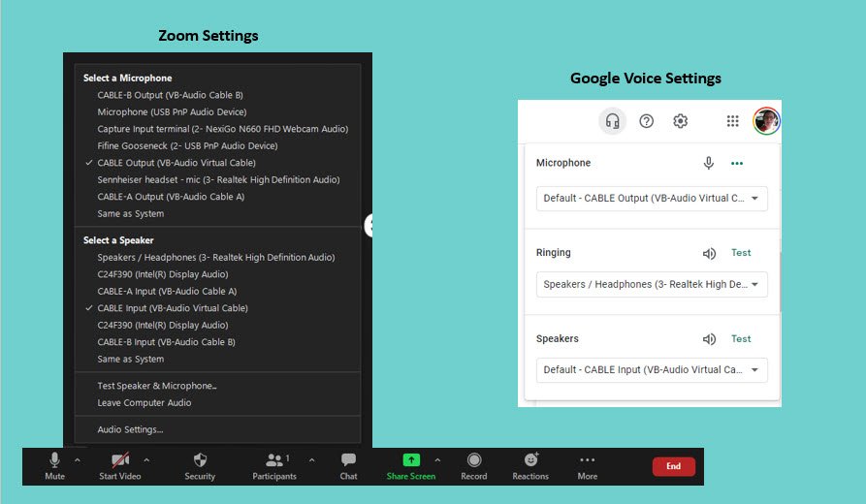Open the Microphone device dropdown in Google Voice
The height and width of the screenshot is (504, 866).
pyautogui.click(x=652, y=199)
